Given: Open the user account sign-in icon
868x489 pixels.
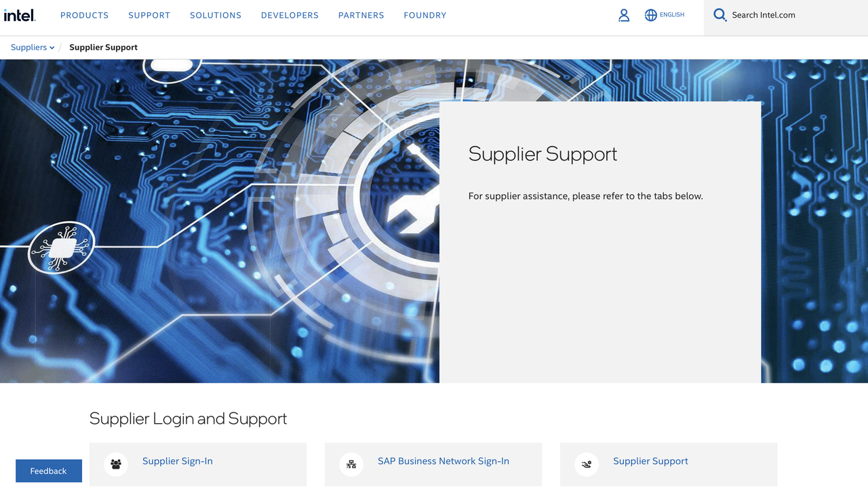Looking at the screenshot, I should tap(624, 15).
